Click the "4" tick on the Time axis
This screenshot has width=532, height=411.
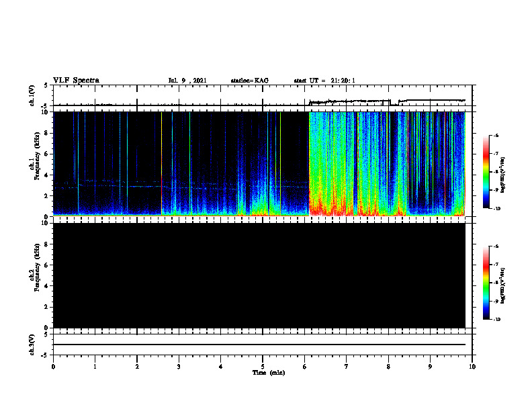(221, 367)
